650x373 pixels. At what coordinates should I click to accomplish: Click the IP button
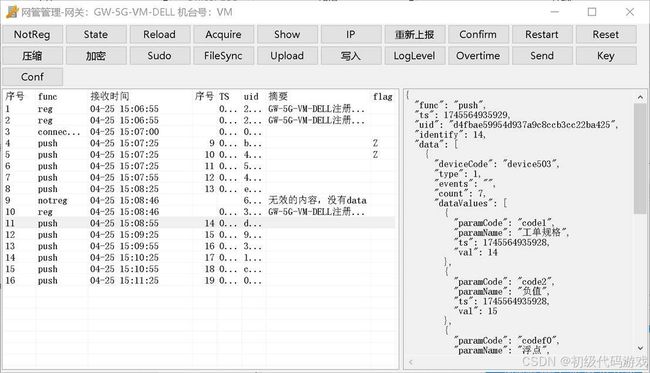[351, 34]
